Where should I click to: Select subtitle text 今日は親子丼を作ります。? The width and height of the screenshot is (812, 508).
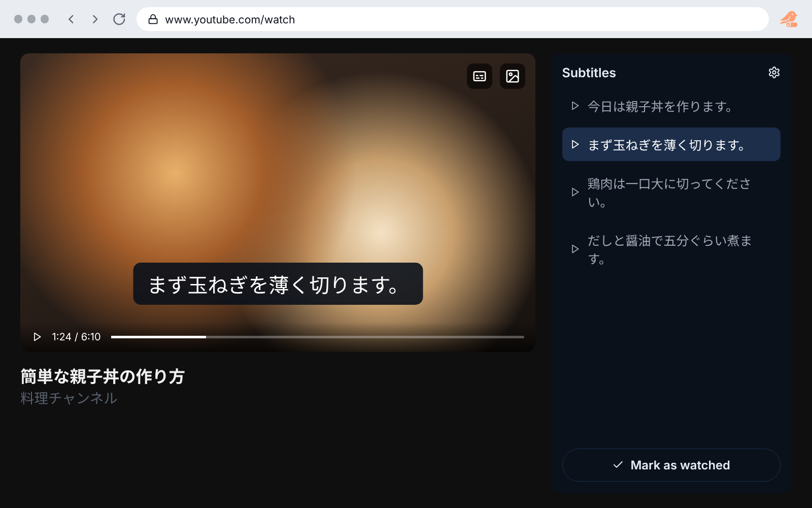[x=660, y=106]
